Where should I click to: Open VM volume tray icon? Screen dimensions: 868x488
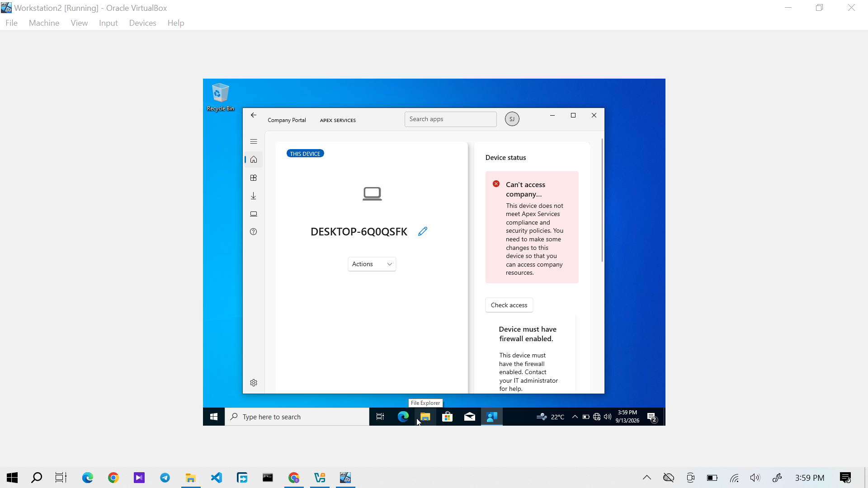point(608,417)
